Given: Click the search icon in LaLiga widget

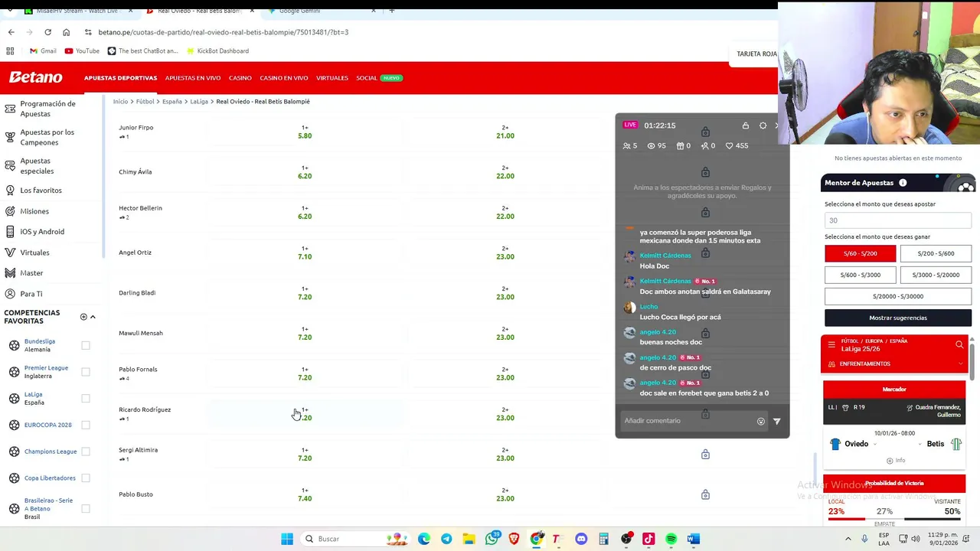Looking at the screenshot, I should (959, 344).
